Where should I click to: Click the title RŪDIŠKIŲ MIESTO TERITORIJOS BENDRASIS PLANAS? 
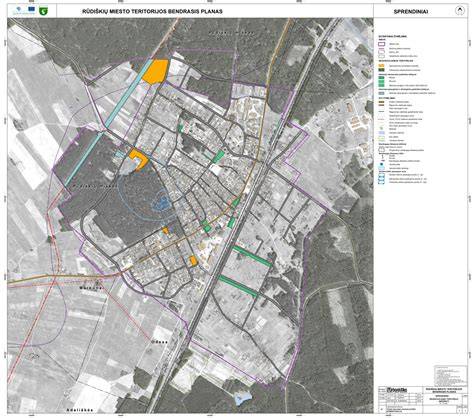tap(152, 11)
